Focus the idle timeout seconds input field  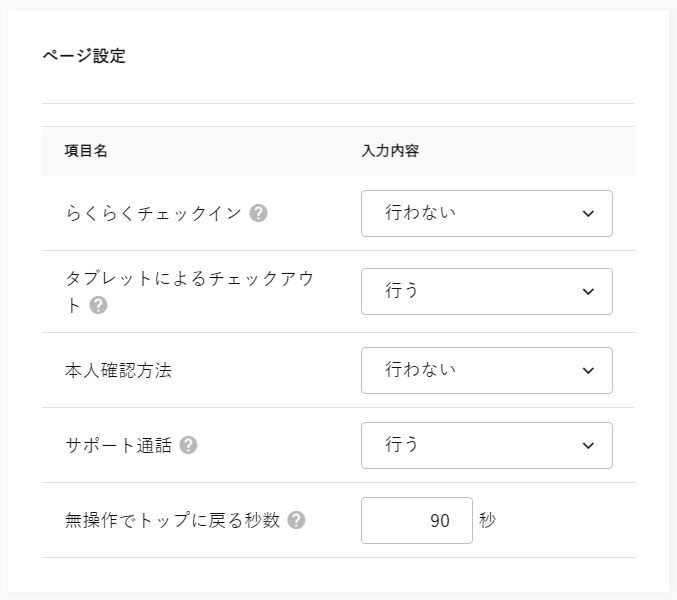416,520
